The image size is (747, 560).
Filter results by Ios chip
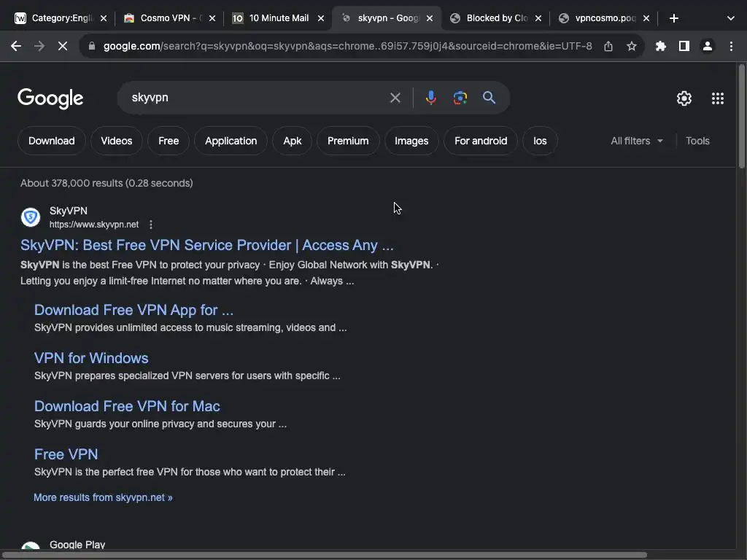pyautogui.click(x=540, y=141)
